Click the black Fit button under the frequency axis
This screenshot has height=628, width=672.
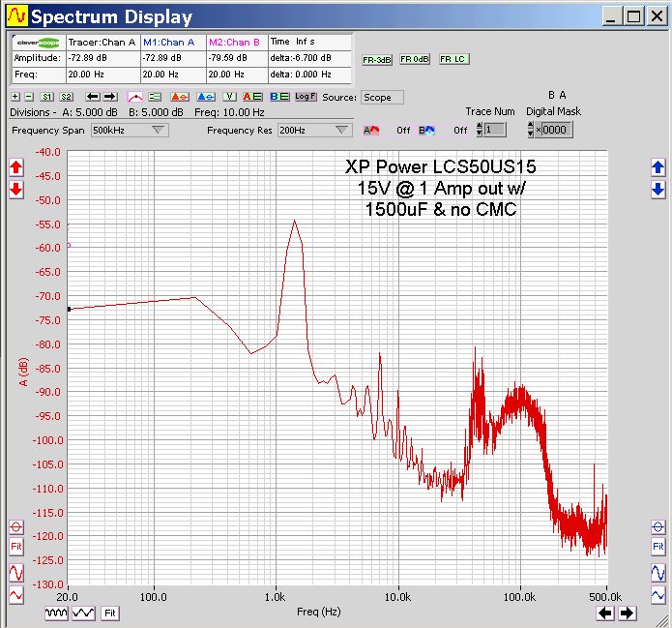109,613
